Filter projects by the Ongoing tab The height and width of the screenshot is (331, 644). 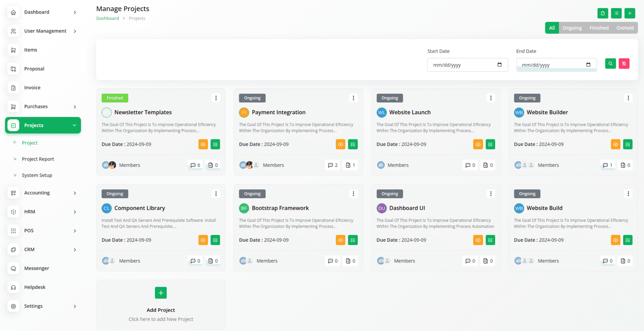[572, 28]
